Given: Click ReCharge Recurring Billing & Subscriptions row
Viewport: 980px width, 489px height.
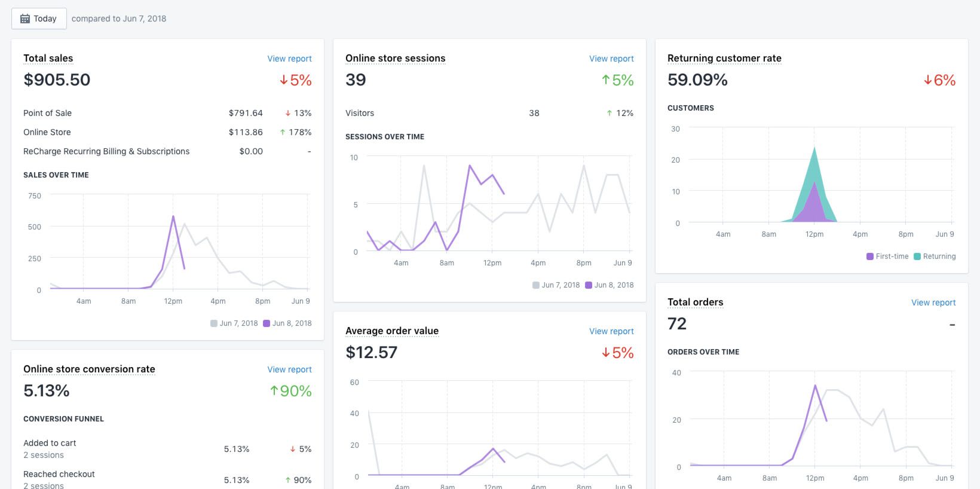Looking at the screenshot, I should coord(167,151).
